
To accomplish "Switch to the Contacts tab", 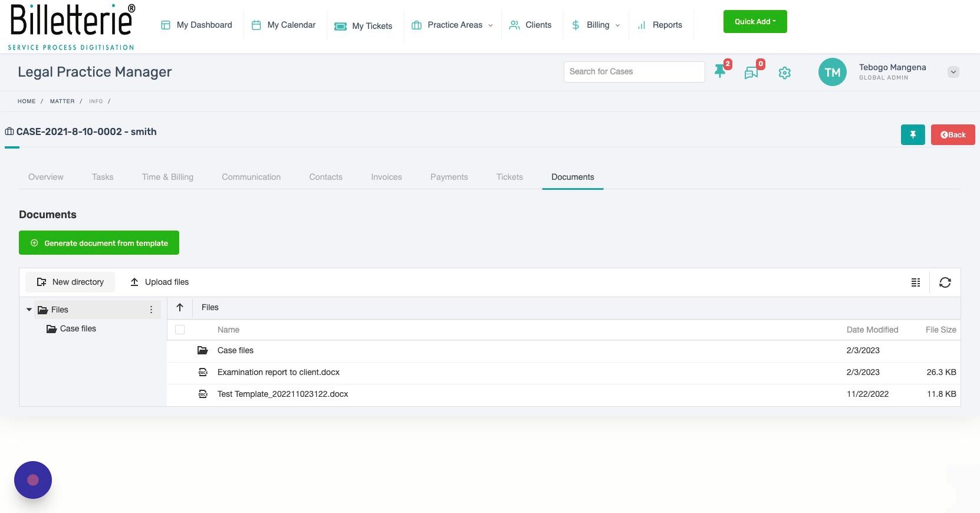I will pos(325,177).
